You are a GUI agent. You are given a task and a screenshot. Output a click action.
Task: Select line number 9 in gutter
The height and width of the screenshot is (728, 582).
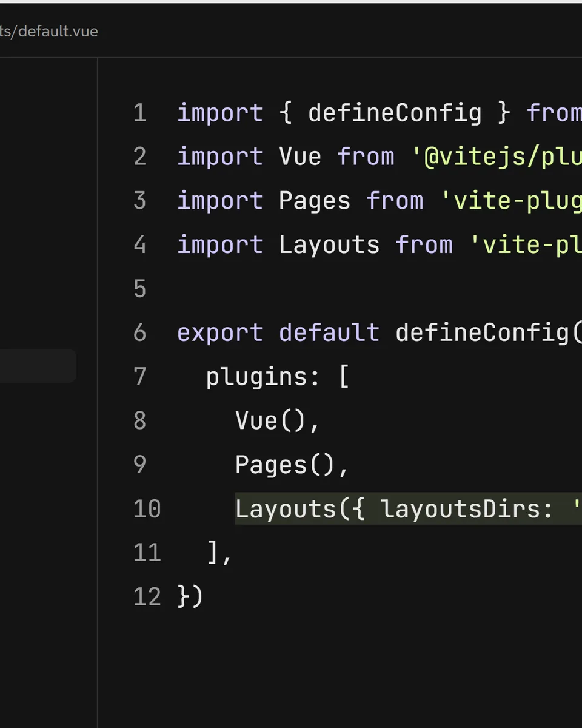(140, 465)
